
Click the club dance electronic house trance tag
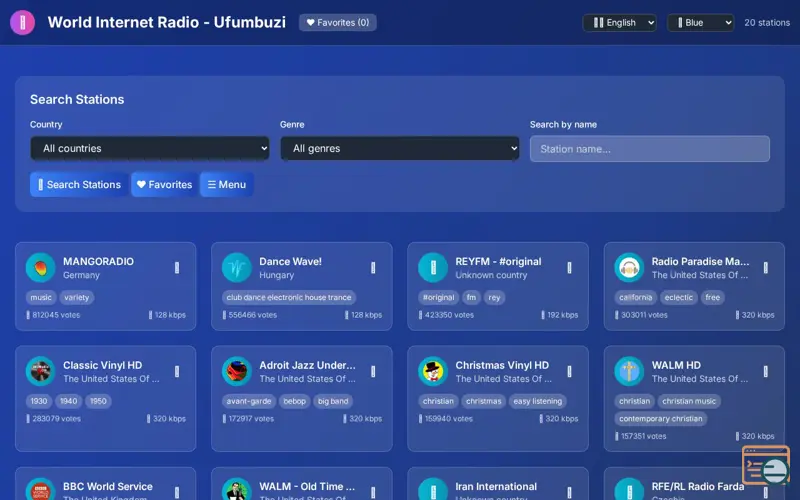point(289,297)
